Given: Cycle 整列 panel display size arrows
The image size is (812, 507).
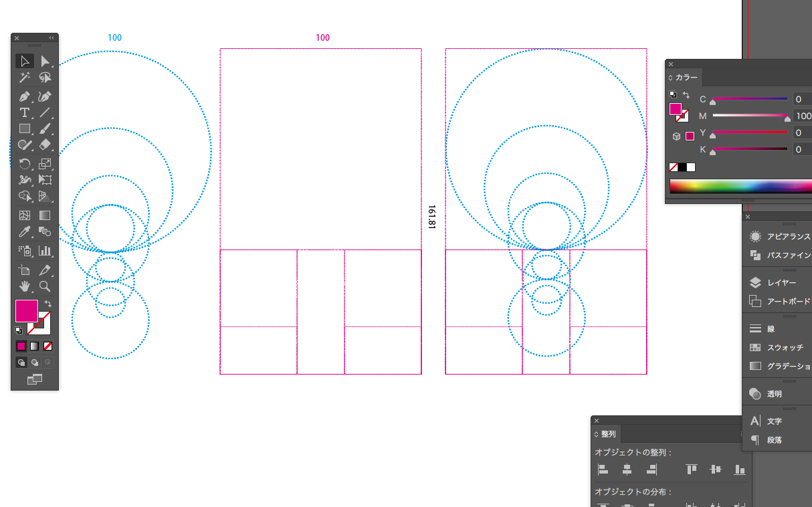Looking at the screenshot, I should [596, 435].
